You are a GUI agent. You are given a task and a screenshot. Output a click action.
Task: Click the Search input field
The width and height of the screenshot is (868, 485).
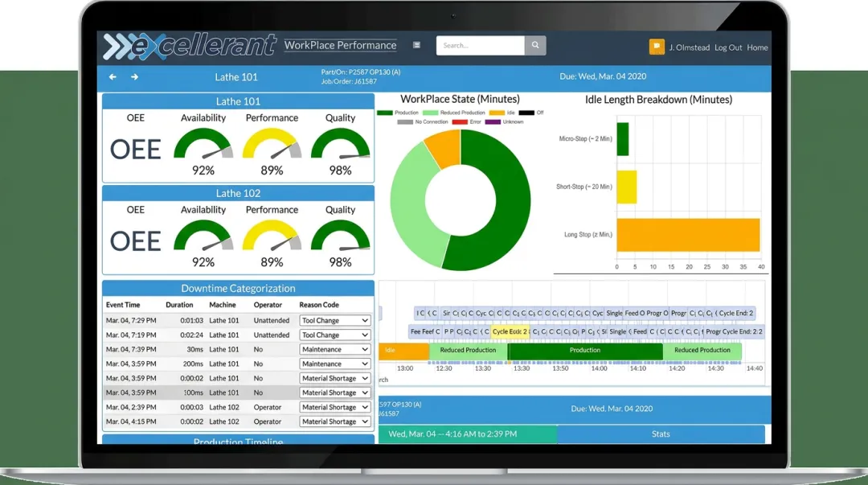click(481, 46)
